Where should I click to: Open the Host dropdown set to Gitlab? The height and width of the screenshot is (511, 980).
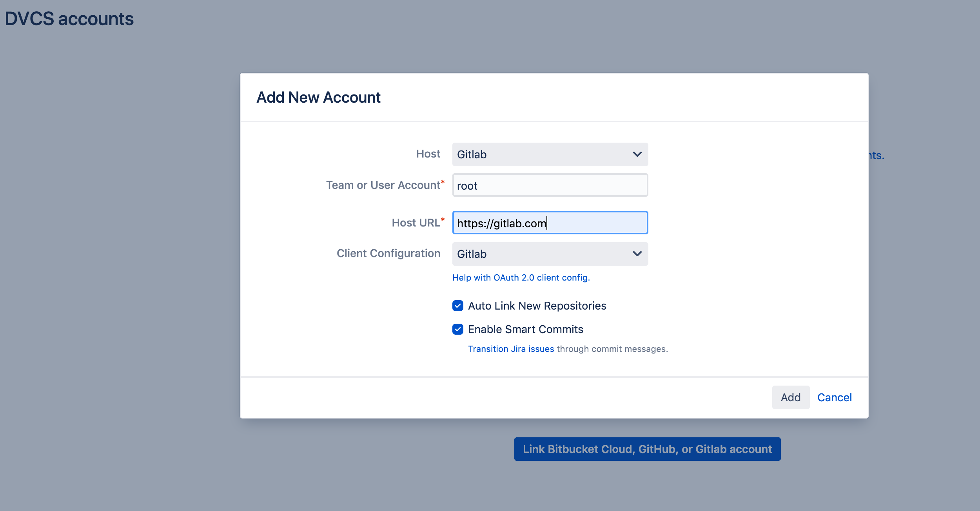[550, 154]
